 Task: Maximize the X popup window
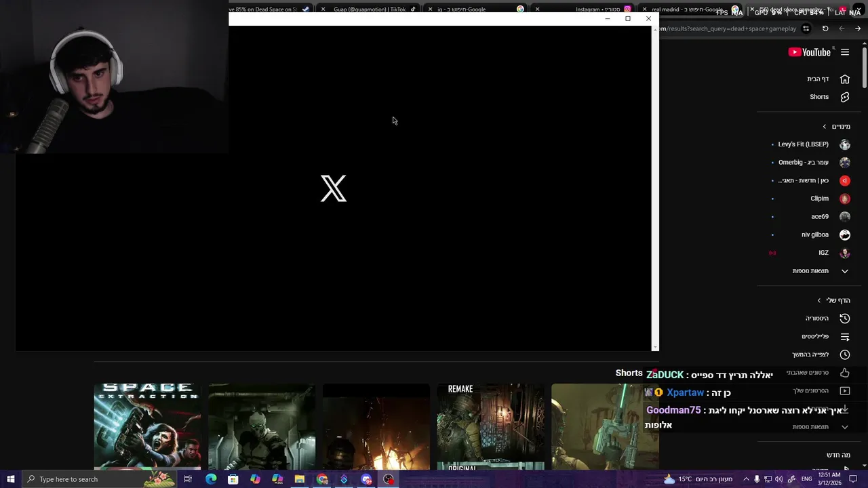[628, 19]
